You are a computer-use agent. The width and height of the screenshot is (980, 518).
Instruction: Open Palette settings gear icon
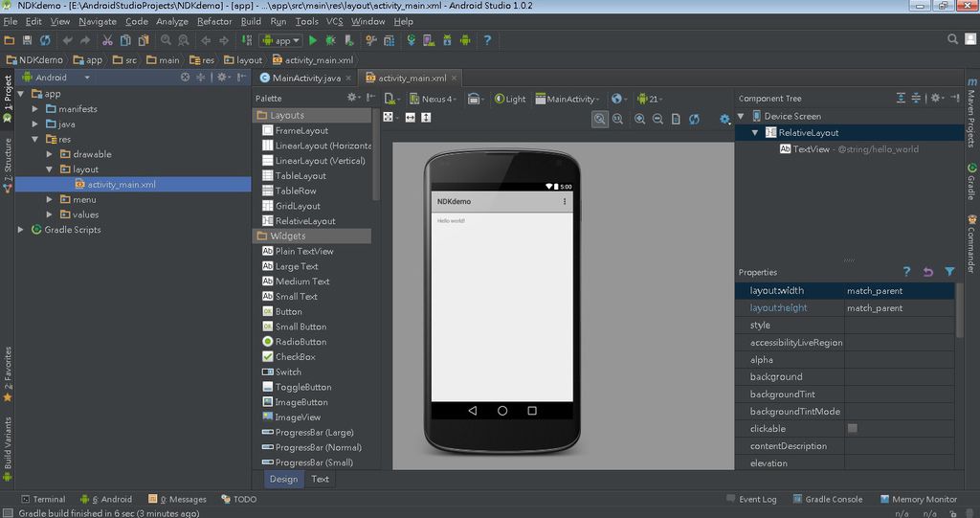click(353, 98)
